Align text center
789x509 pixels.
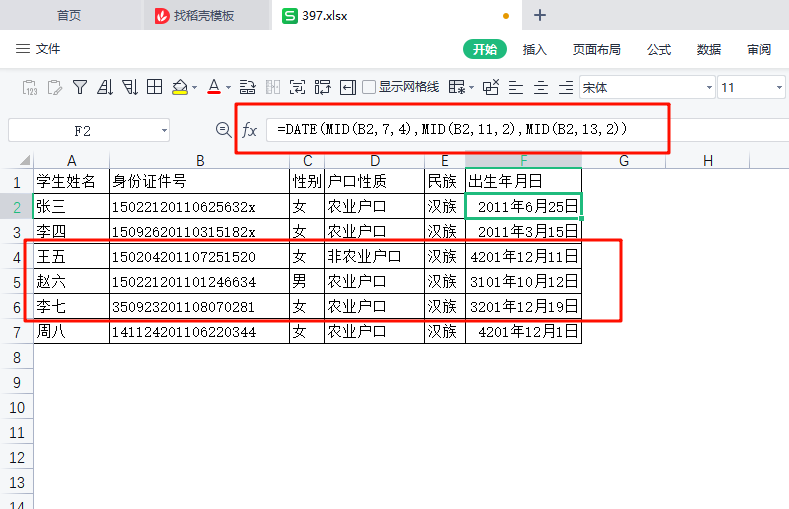tap(541, 88)
